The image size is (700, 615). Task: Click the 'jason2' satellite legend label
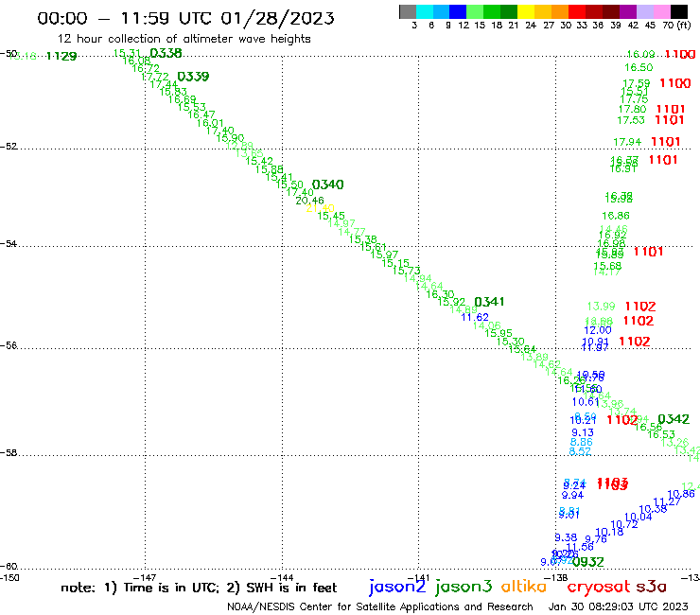[397, 587]
